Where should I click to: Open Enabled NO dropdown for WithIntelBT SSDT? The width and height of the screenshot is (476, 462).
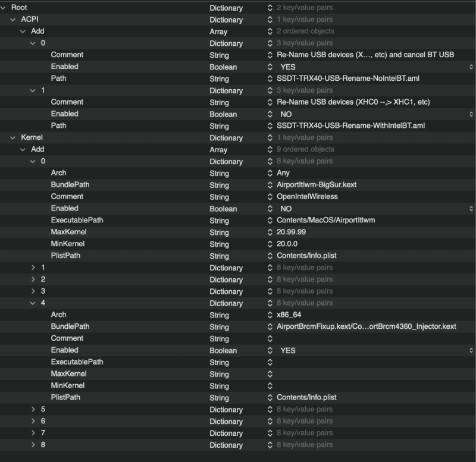pos(471,114)
